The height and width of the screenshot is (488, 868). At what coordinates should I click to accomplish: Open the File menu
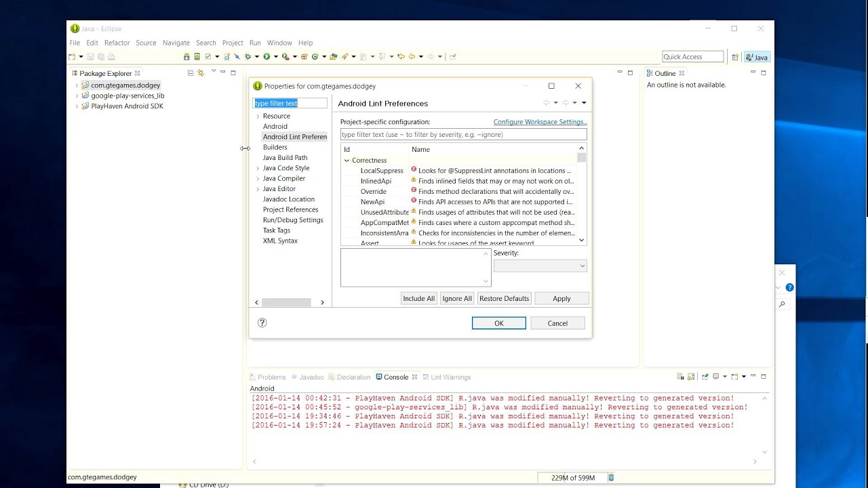click(x=75, y=43)
